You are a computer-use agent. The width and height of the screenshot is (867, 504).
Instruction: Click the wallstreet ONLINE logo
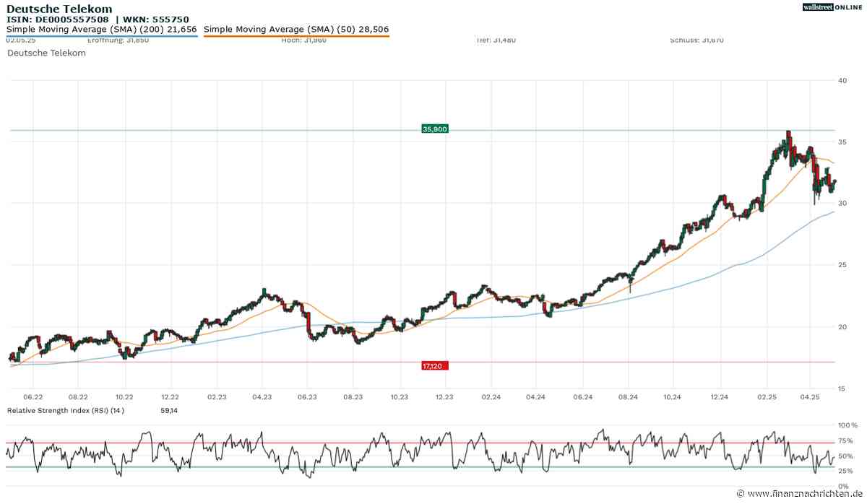tap(832, 7)
